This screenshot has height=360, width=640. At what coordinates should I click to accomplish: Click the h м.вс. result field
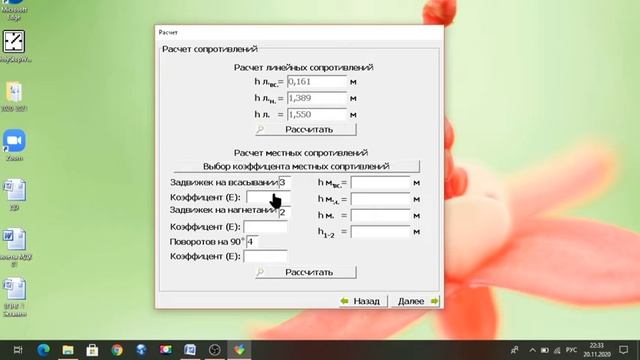click(380, 183)
